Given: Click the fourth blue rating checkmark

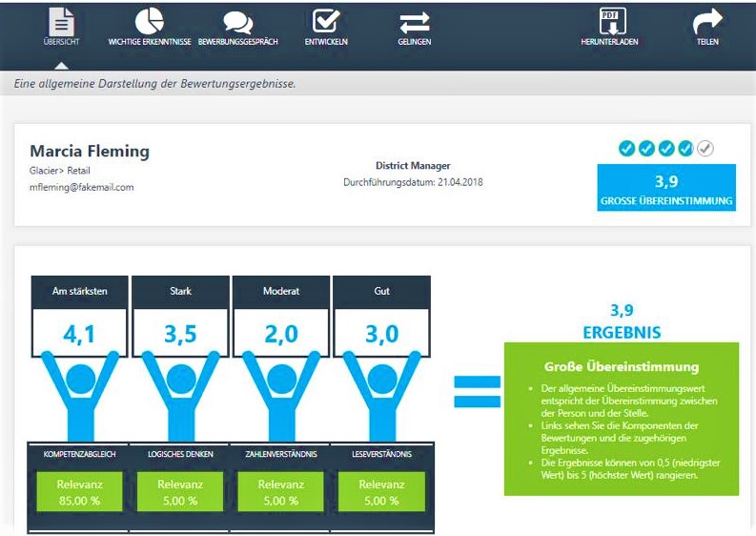Looking at the screenshot, I should coord(685,148).
